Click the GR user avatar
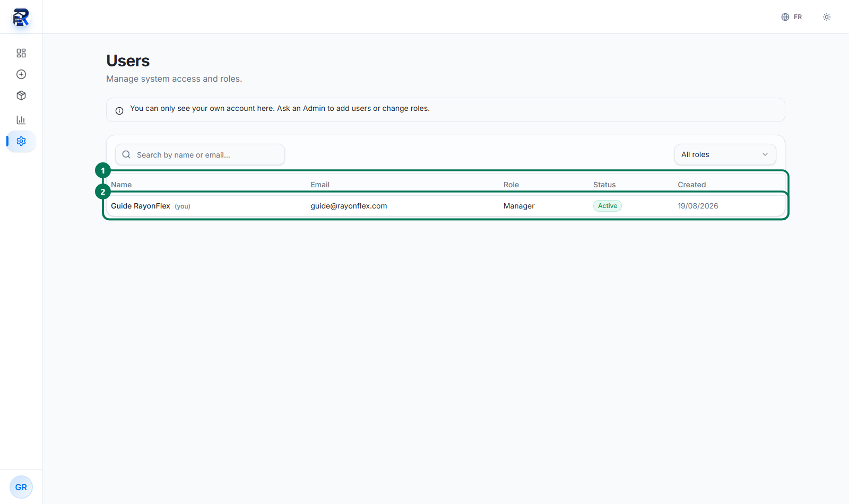 [21, 487]
